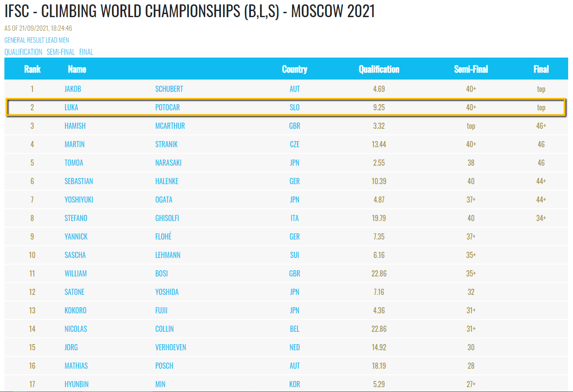Click SEBASTIAN HALENKE's qualification score 10.39
Viewport: 573px width, 392px height.
coord(379,181)
